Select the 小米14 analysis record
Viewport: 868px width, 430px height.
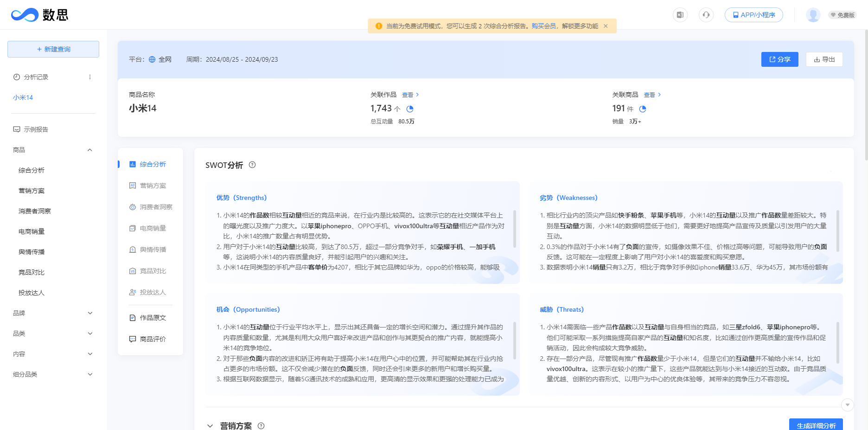tap(23, 97)
